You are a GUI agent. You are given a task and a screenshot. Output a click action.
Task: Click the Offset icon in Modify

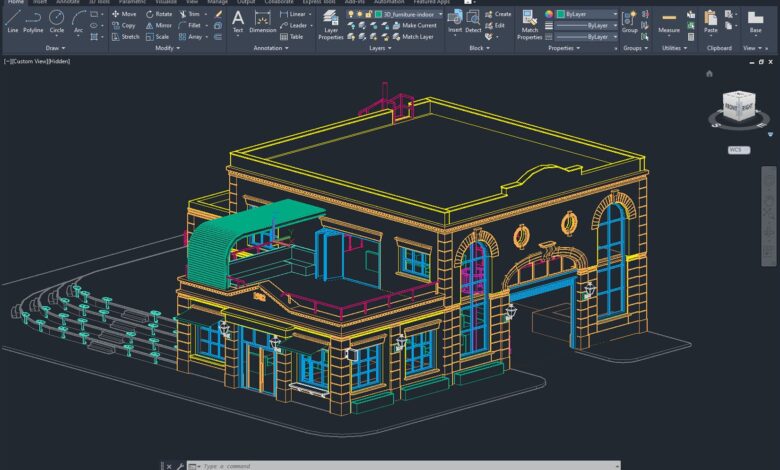click(x=218, y=37)
